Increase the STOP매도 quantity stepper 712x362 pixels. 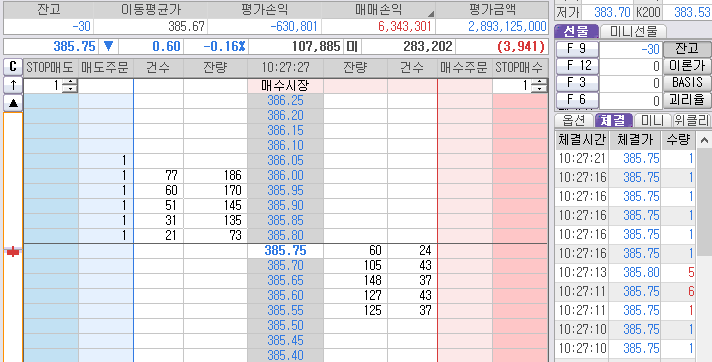[x=70, y=82]
